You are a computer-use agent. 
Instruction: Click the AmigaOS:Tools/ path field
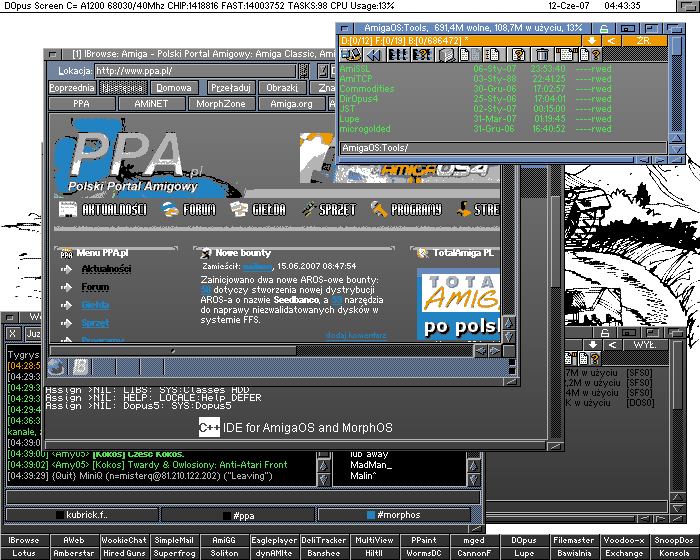point(503,148)
